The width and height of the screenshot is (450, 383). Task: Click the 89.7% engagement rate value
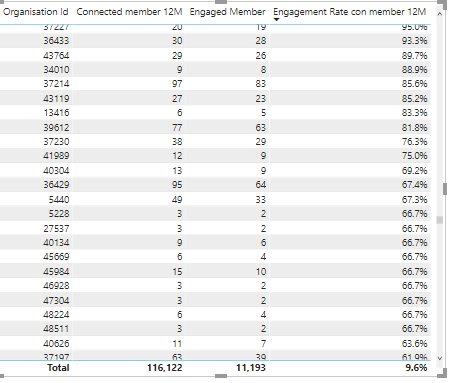pyautogui.click(x=414, y=55)
